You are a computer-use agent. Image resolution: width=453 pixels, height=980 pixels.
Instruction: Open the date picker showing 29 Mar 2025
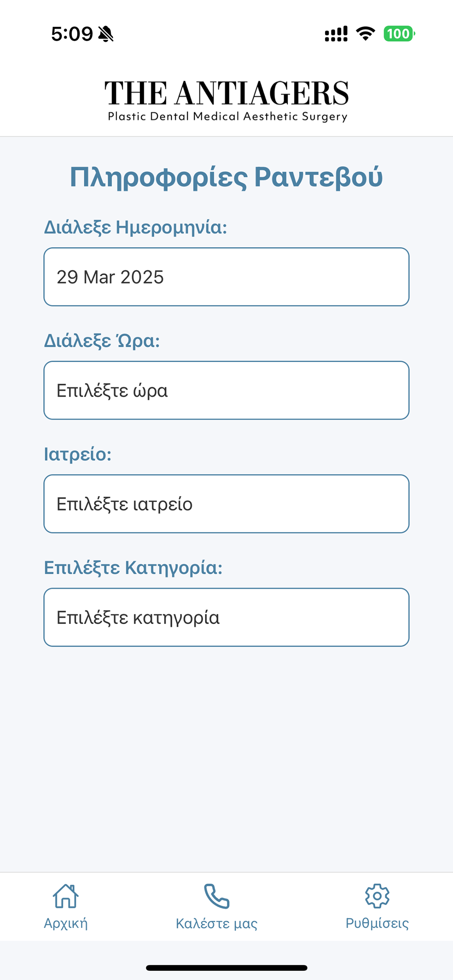(x=226, y=277)
